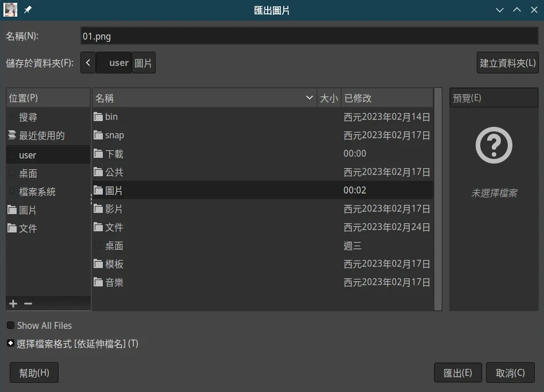The image size is (544, 392).
Task: Sort by 名稱 column header arrow
Action: pyautogui.click(x=310, y=98)
